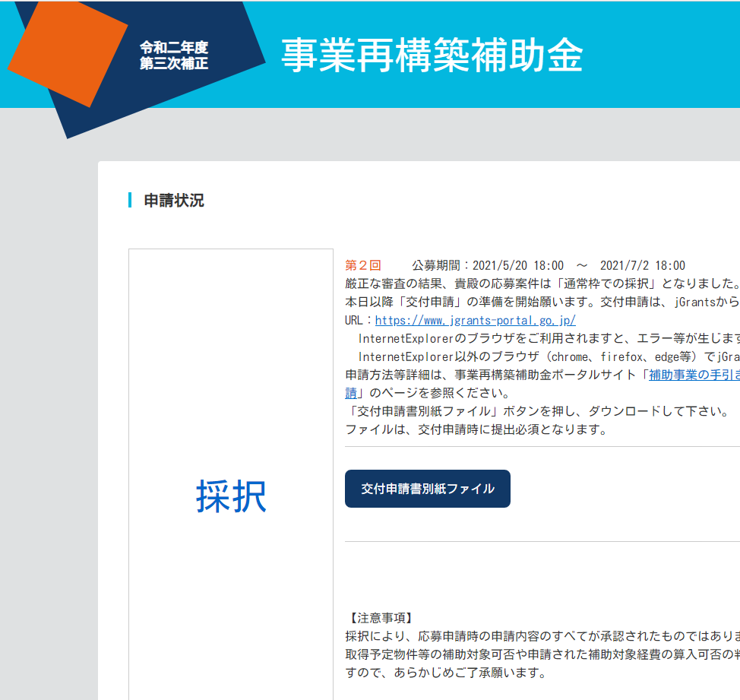Open the https://www.jgrants-portal.go.jp/ link
This screenshot has width=740, height=700.
[x=476, y=321]
